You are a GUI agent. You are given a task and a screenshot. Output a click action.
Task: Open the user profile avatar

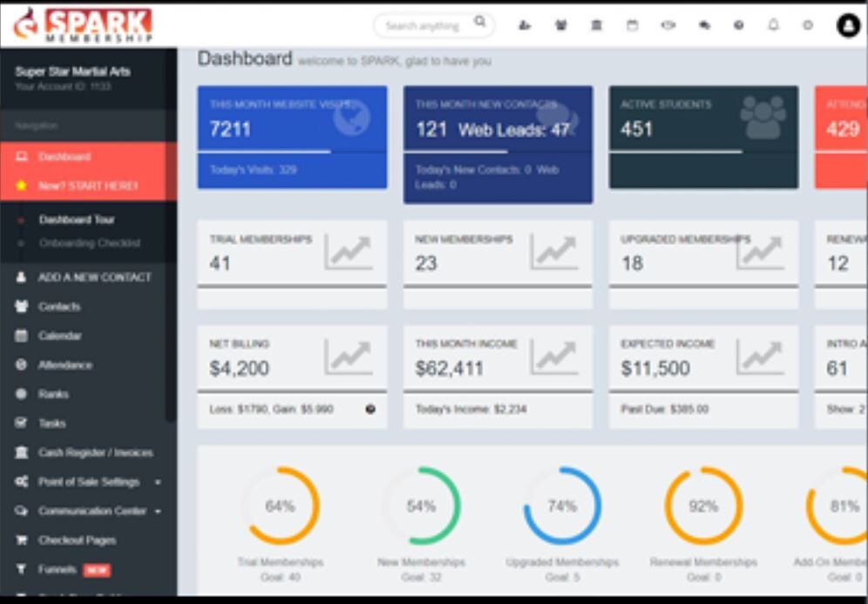point(848,26)
